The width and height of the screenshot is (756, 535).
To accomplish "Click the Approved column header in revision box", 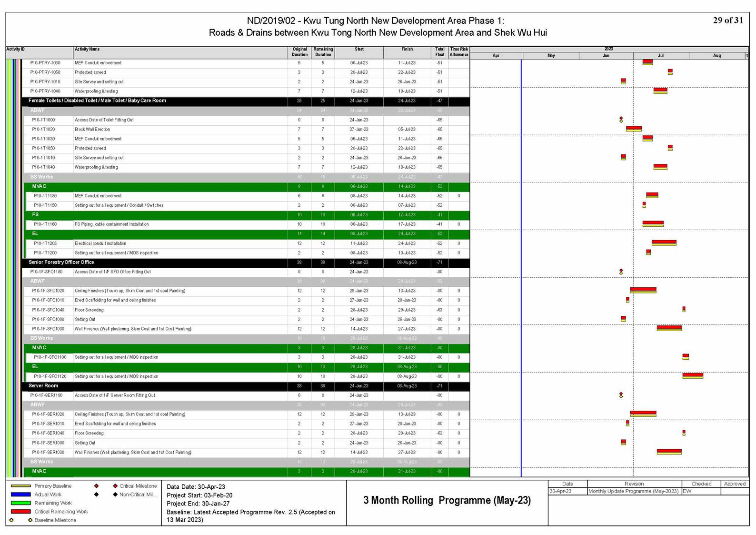I will [735, 484].
